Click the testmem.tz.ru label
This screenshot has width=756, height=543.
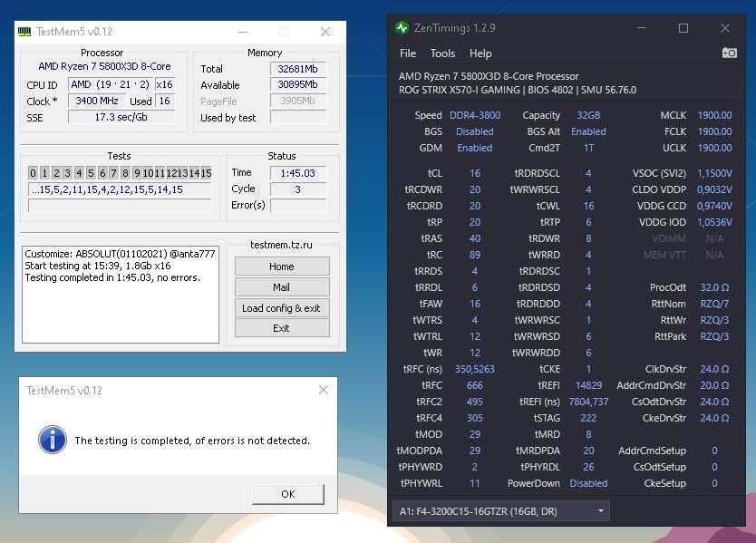point(281,245)
